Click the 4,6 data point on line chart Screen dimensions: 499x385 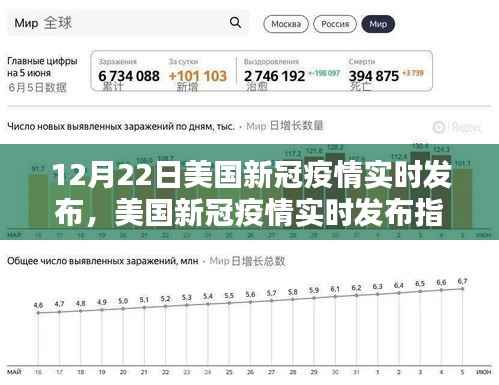38,313
